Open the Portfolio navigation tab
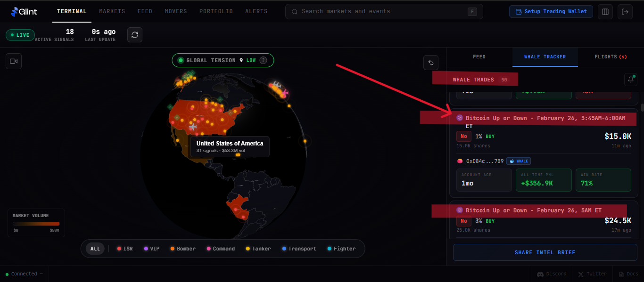 tap(216, 11)
